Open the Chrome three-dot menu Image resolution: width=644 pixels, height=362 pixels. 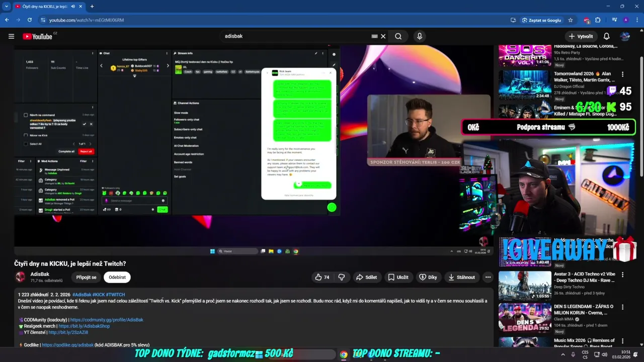[x=636, y=20]
